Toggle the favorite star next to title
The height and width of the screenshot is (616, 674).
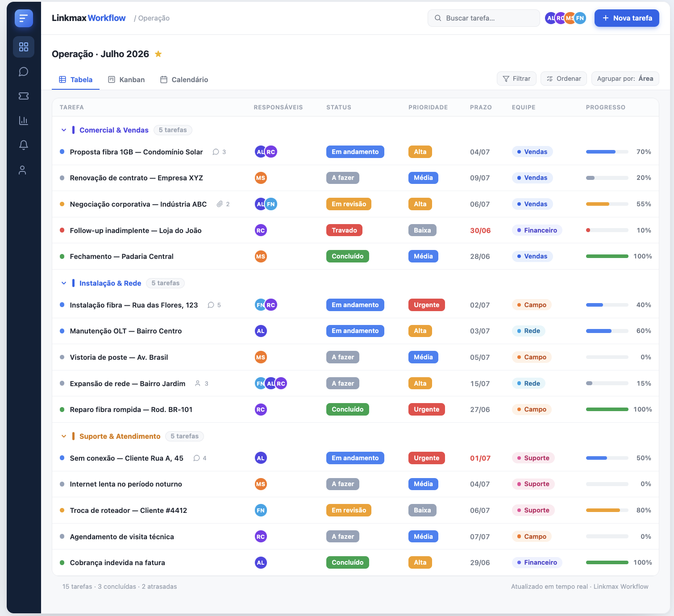click(x=158, y=54)
